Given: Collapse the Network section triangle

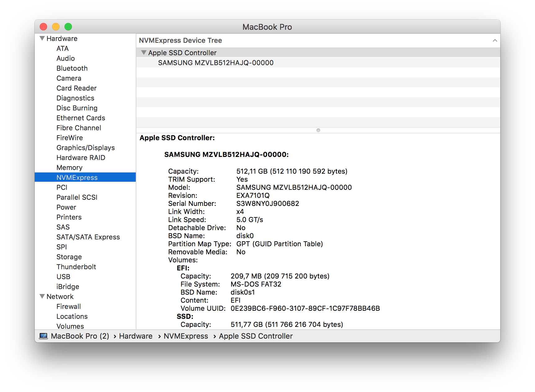Looking at the screenshot, I should 42,296.
